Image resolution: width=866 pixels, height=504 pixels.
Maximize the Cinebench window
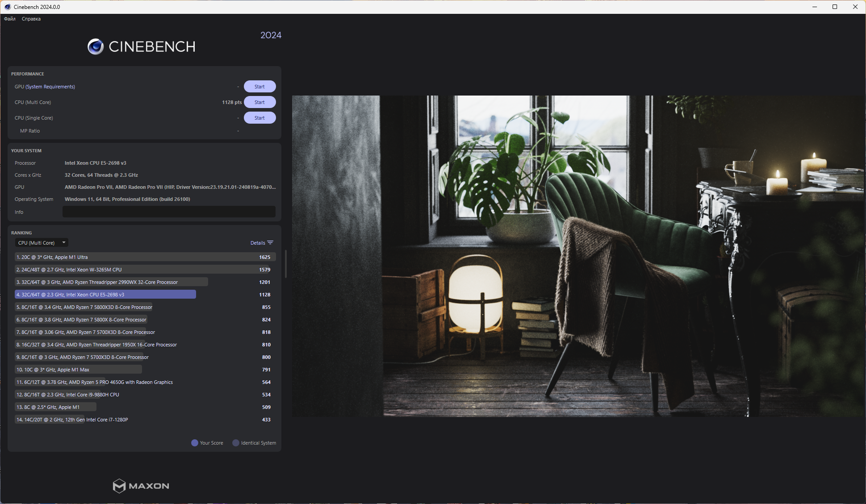(835, 7)
